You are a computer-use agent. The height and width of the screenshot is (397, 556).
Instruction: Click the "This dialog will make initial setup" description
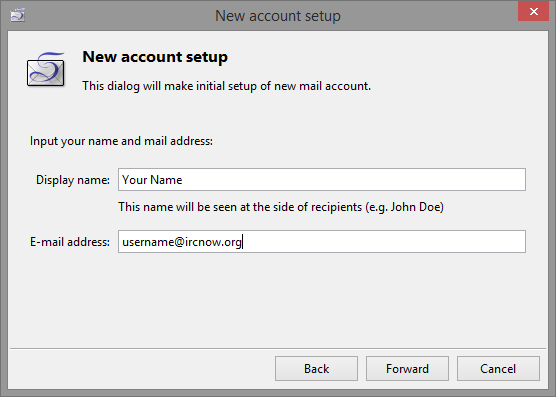pyautogui.click(x=227, y=86)
